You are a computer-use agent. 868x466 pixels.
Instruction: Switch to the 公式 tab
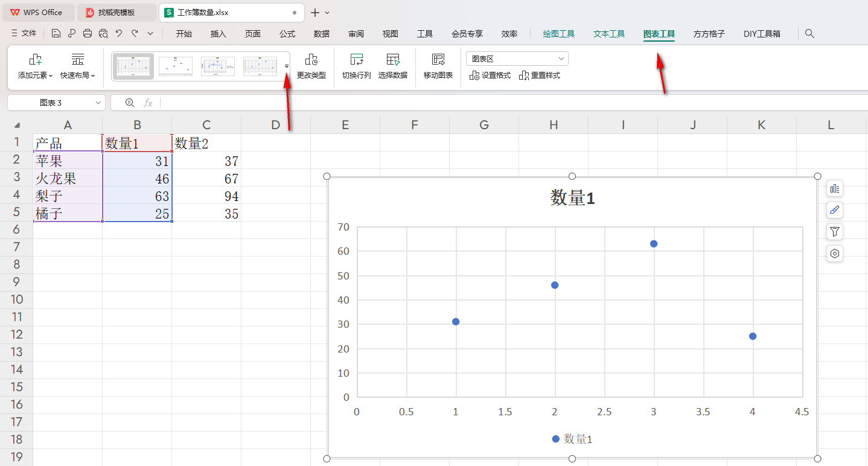[287, 34]
